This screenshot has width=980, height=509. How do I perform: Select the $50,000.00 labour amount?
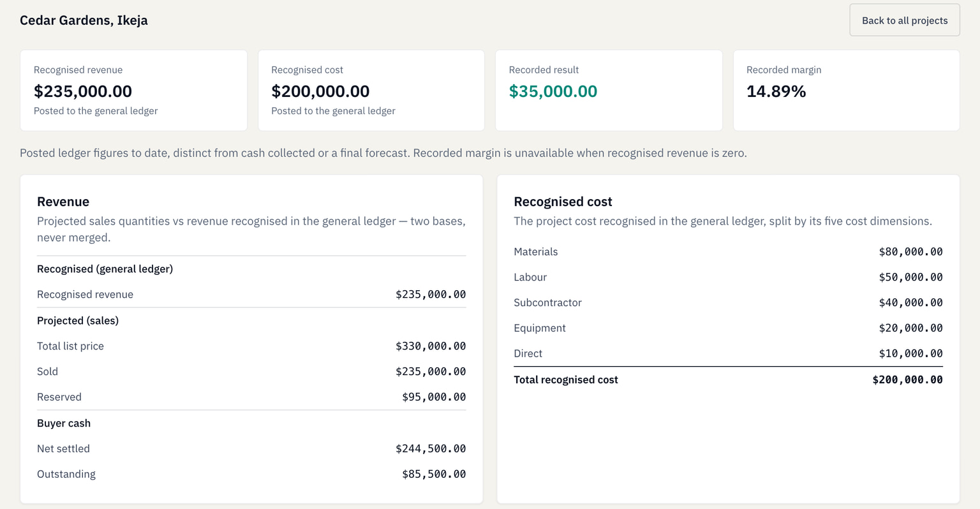pyautogui.click(x=910, y=277)
